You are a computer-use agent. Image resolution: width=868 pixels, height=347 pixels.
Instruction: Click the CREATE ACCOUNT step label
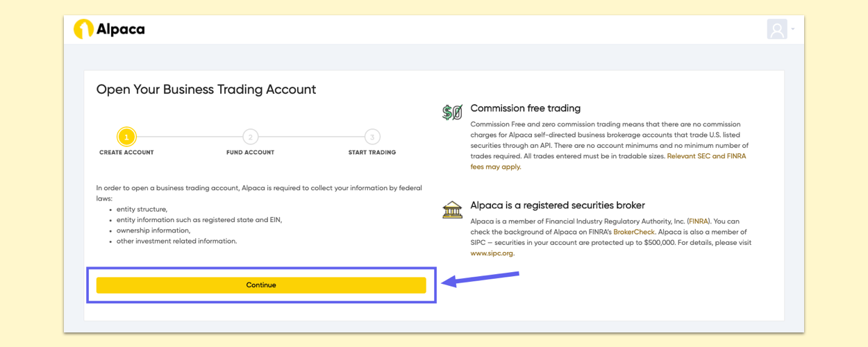126,153
